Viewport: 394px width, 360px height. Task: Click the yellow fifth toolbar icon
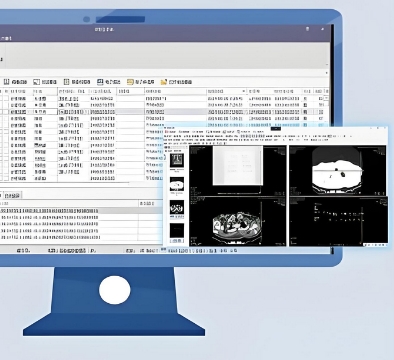point(130,82)
